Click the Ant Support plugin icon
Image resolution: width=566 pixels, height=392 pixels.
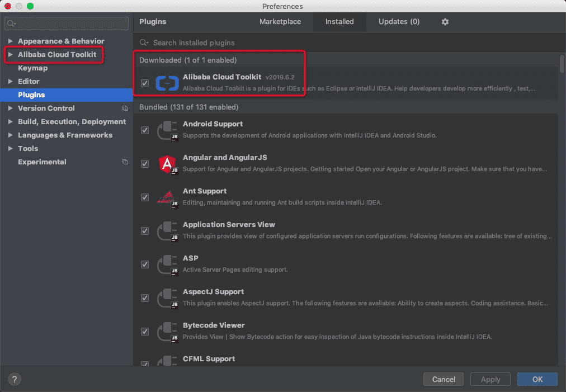(167, 197)
